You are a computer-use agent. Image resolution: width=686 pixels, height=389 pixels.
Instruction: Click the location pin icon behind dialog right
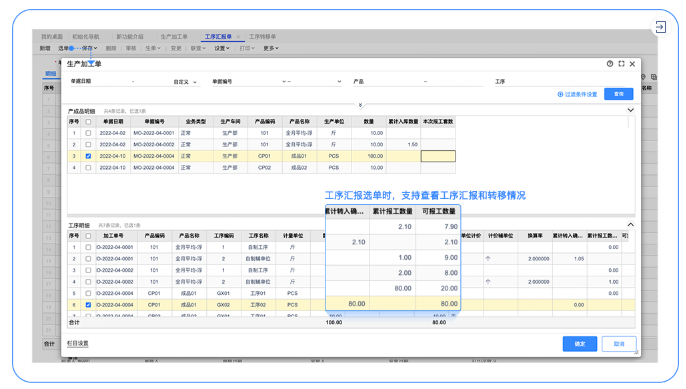[x=644, y=77]
